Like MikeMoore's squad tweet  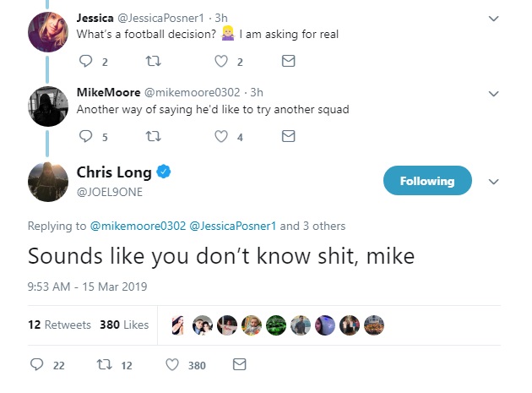click(221, 137)
